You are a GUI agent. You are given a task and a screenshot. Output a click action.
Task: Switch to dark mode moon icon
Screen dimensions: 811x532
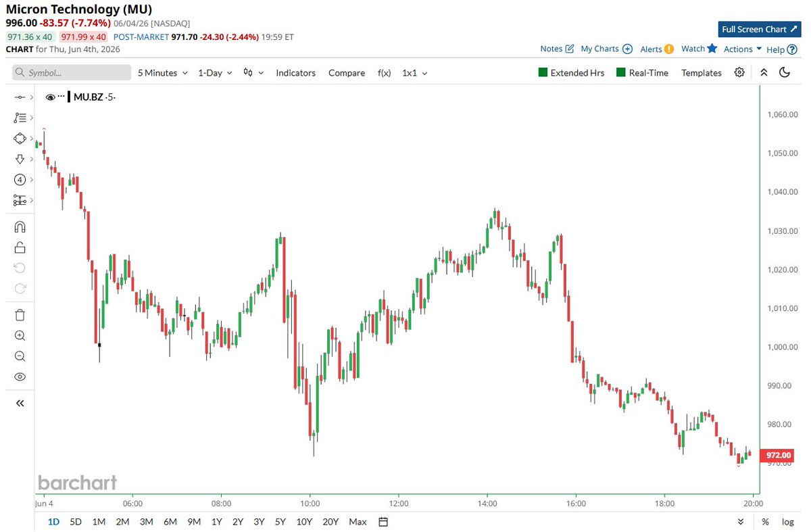pyautogui.click(x=785, y=72)
